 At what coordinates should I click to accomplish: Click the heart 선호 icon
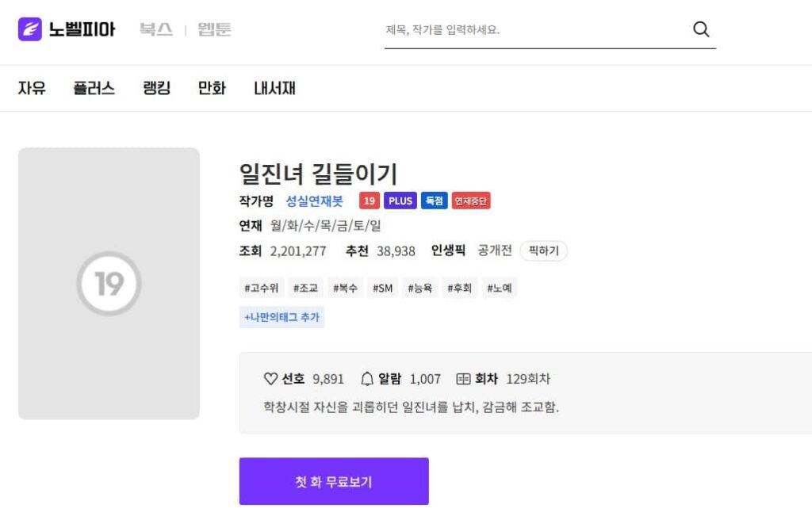(x=270, y=379)
